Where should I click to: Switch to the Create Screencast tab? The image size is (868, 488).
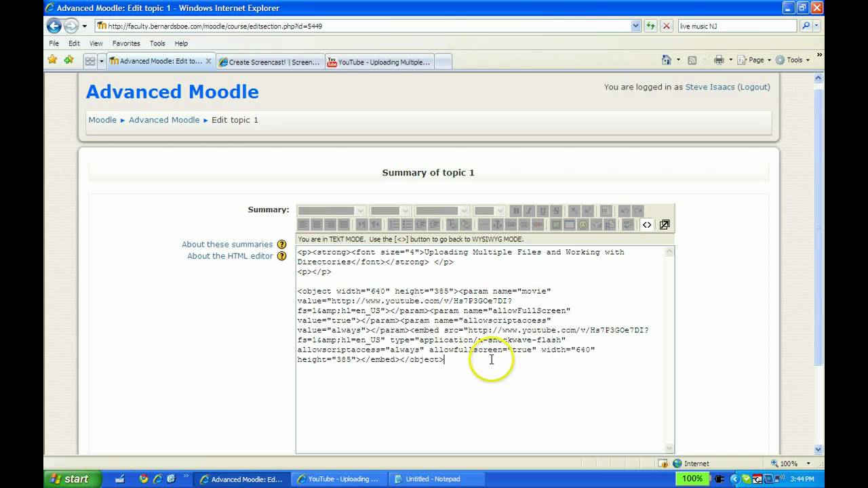[270, 62]
